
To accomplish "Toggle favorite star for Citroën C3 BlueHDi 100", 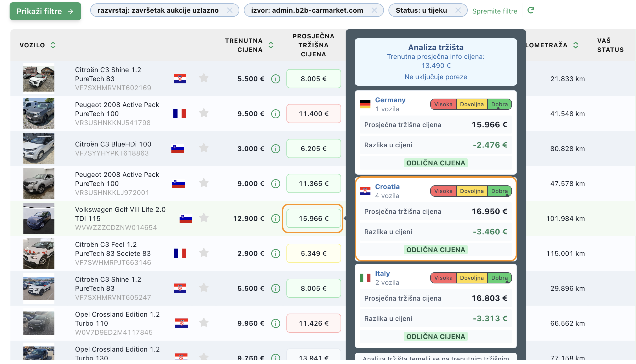I will [204, 148].
